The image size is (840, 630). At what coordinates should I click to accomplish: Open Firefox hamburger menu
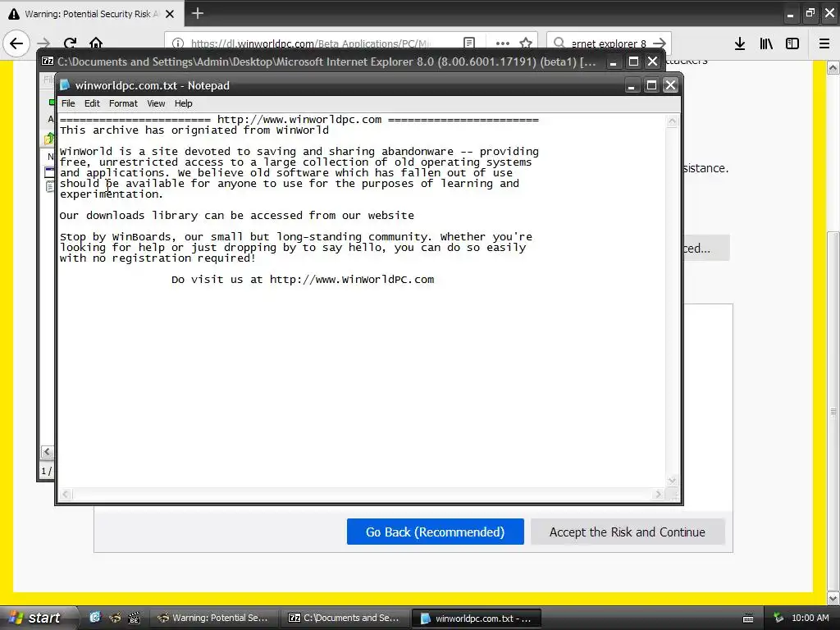(824, 43)
